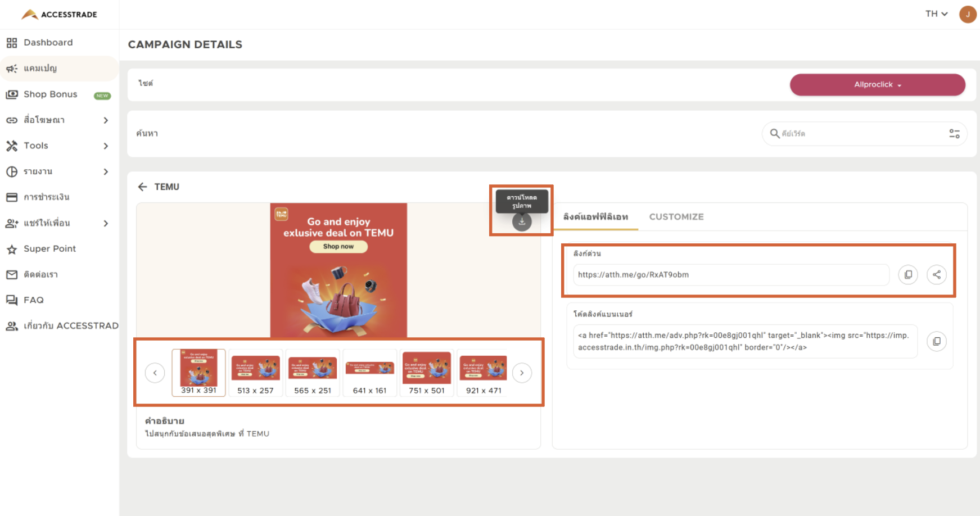The width and height of the screenshot is (980, 516).
Task: Click the คำอธิบาย heading
Action: tap(165, 421)
